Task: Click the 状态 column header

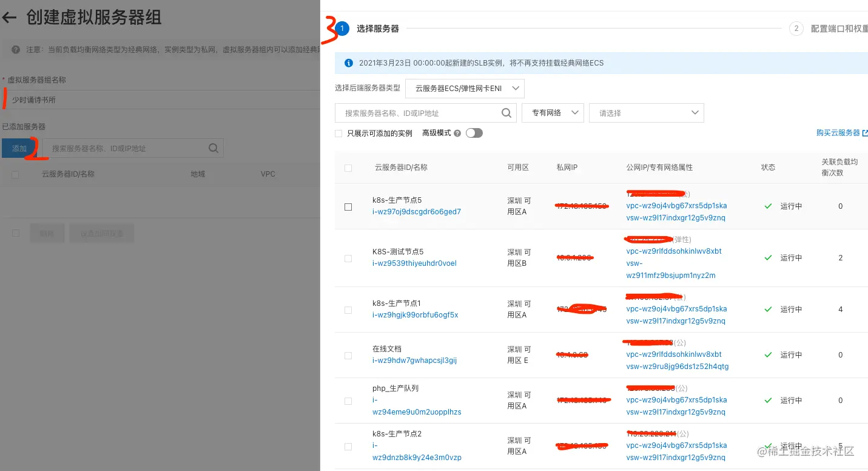Action: [768, 168]
